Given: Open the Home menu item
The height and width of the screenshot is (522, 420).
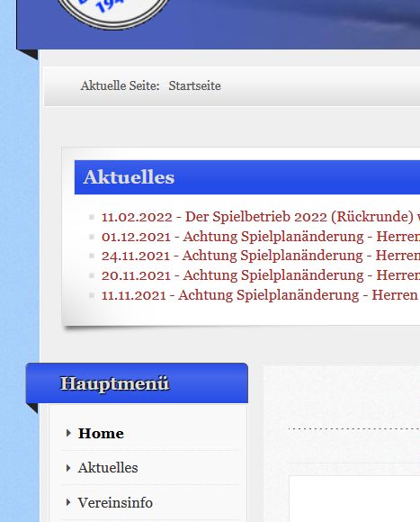Looking at the screenshot, I should click(101, 433).
